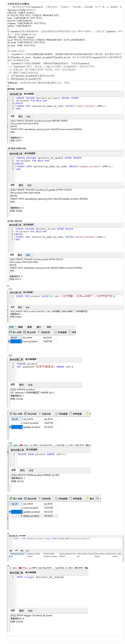Image resolution: width=125 pixels, height=644 pixels.
Task: Open 导入向导 above the two-row operate grid
Action: pos(16,414)
